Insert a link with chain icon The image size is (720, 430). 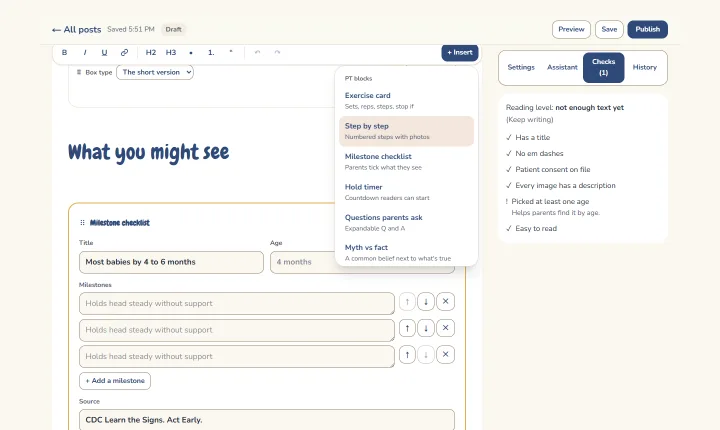click(x=124, y=52)
